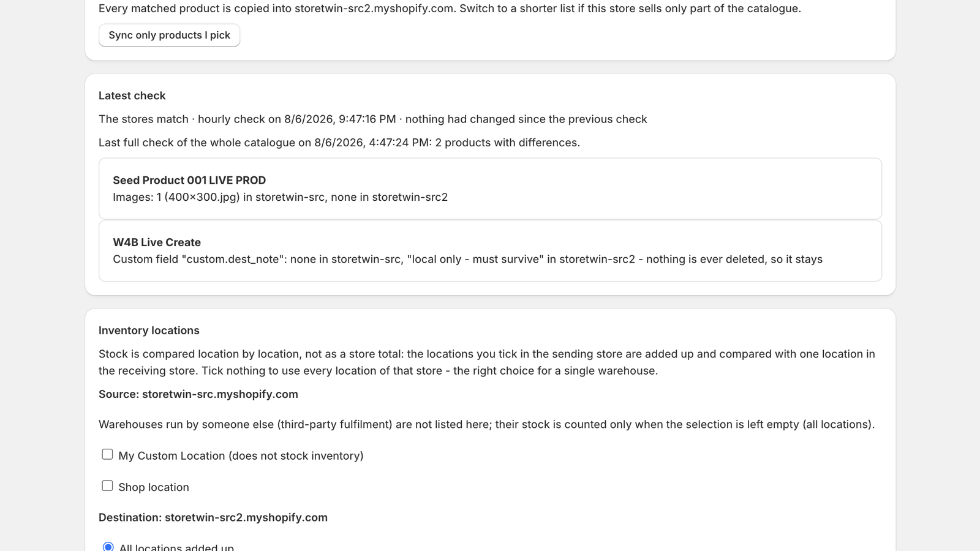
Task: Click the Sync only products I pick button
Action: pyautogui.click(x=169, y=35)
